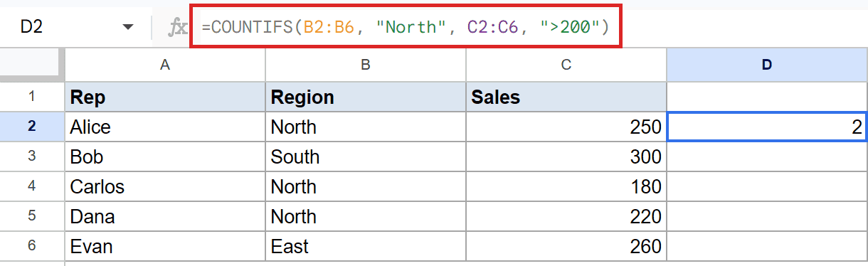Select column B header
The height and width of the screenshot is (266, 868).
point(366,65)
